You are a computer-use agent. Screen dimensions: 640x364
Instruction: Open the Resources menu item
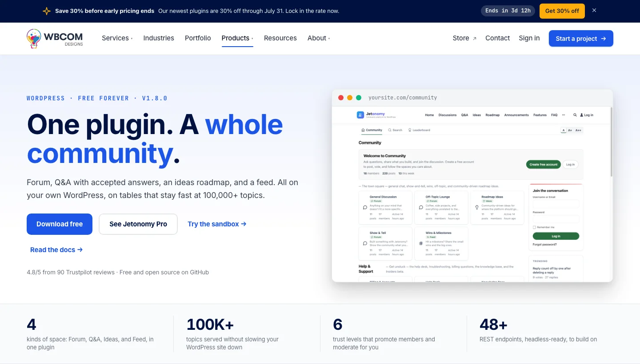pos(280,38)
